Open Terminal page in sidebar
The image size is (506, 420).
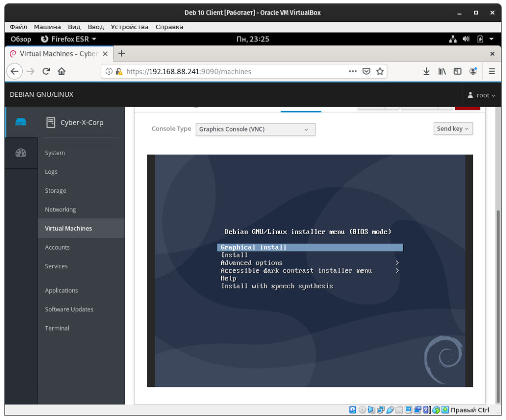click(57, 328)
